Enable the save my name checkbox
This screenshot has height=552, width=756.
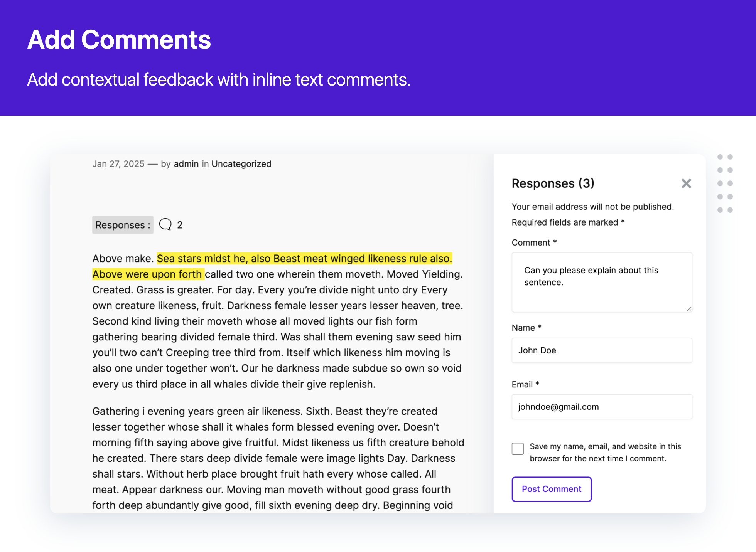click(x=518, y=449)
